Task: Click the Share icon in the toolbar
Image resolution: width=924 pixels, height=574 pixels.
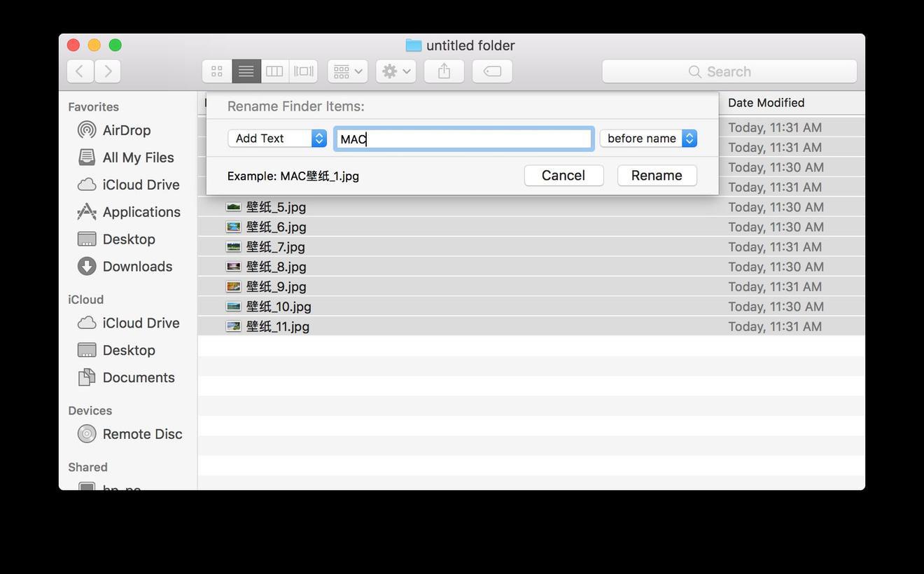Action: pos(444,71)
